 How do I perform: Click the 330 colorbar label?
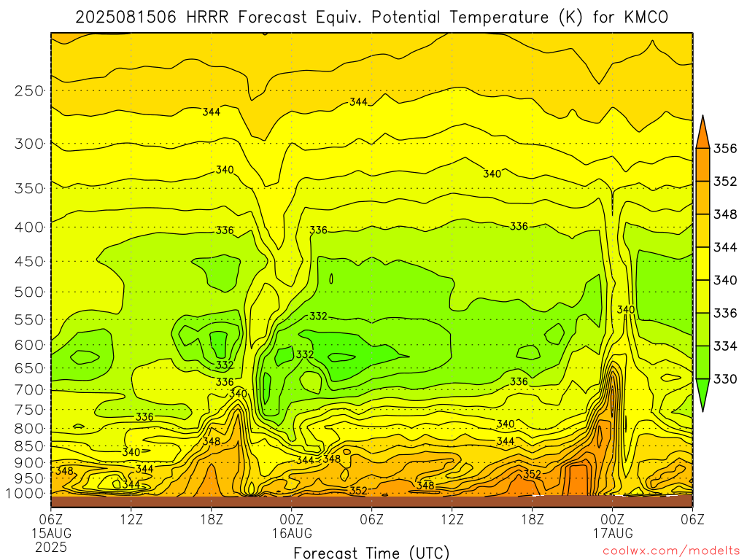[x=725, y=379]
